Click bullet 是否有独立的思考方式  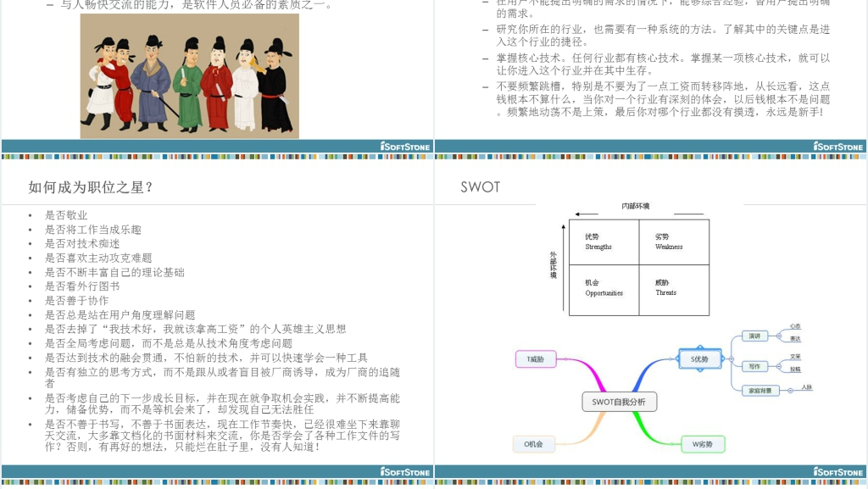tap(222, 377)
